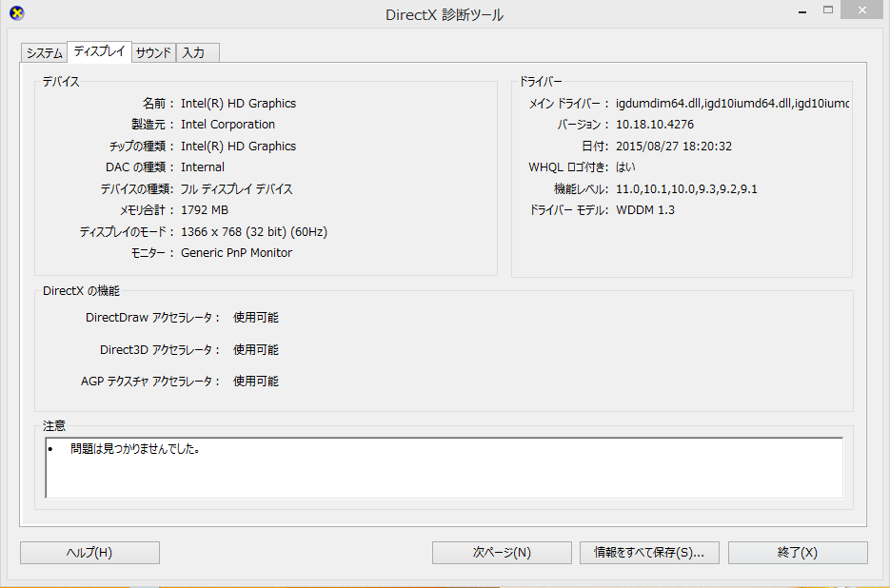Click the デバイス group heading
The image size is (890, 588).
pos(61,82)
